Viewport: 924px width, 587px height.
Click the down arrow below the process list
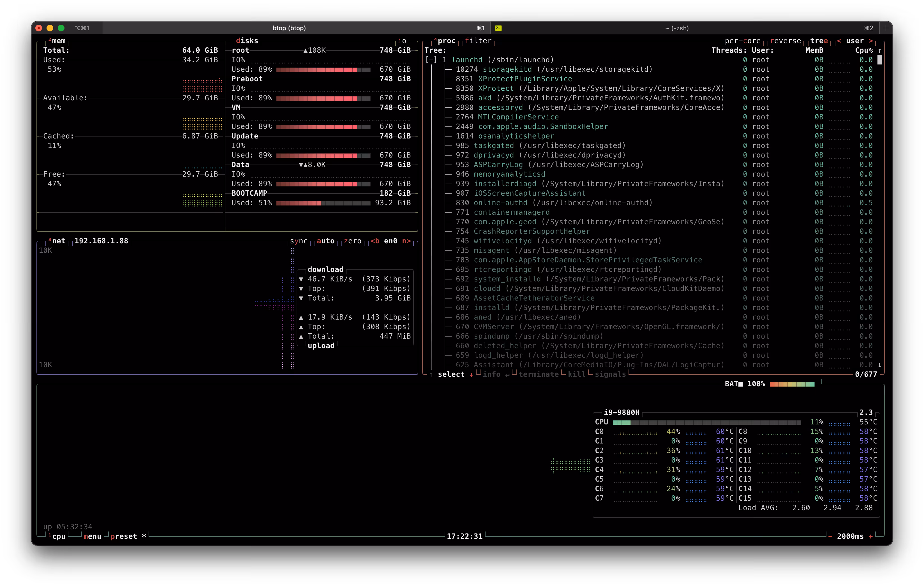pyautogui.click(x=880, y=365)
